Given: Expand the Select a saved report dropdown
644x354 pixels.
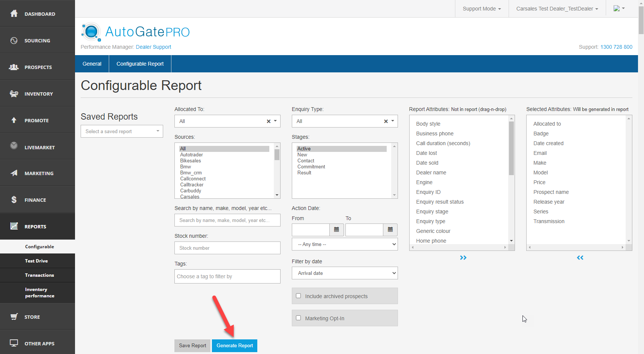Looking at the screenshot, I should point(122,131).
